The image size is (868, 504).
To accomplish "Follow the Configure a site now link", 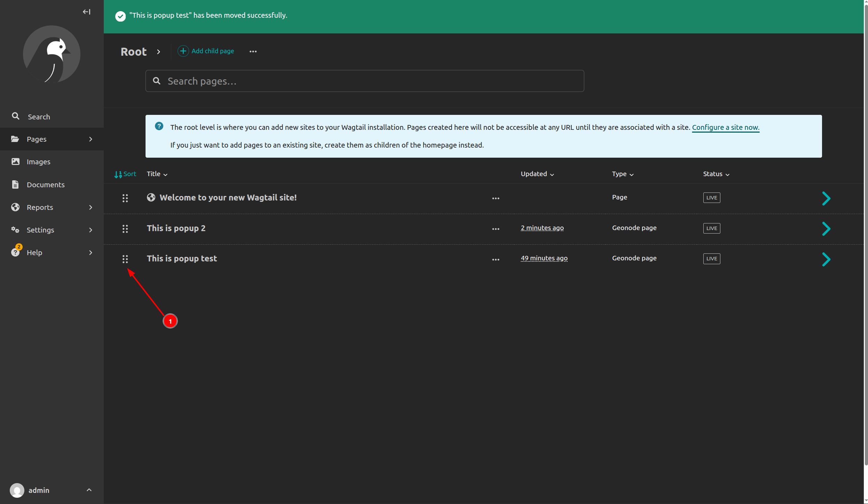I will tap(726, 127).
